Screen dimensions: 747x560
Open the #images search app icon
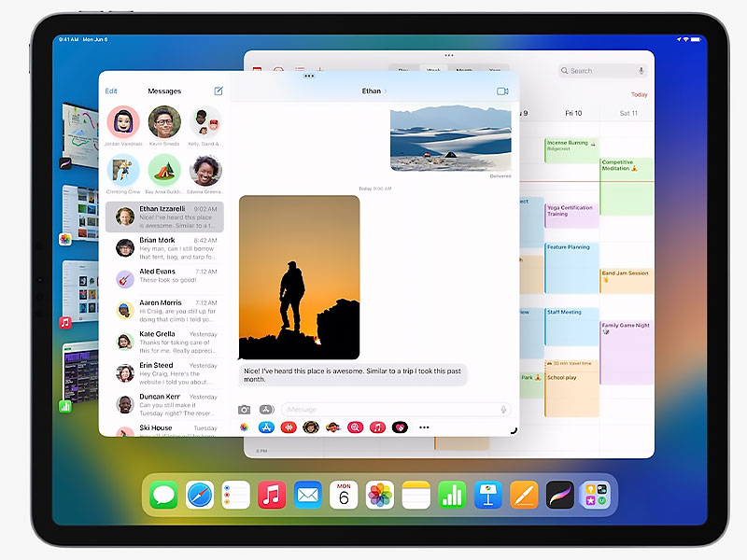(x=355, y=427)
